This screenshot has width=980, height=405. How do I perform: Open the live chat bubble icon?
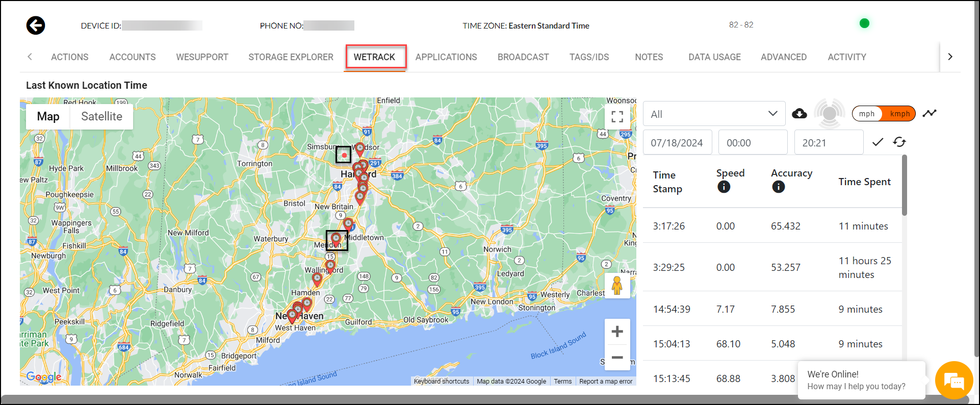pos(953,381)
